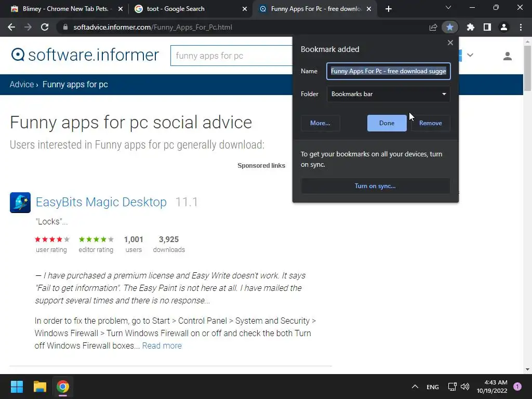The width and height of the screenshot is (532, 399).
Task: Open the Extensions puzzle icon
Action: point(470,27)
